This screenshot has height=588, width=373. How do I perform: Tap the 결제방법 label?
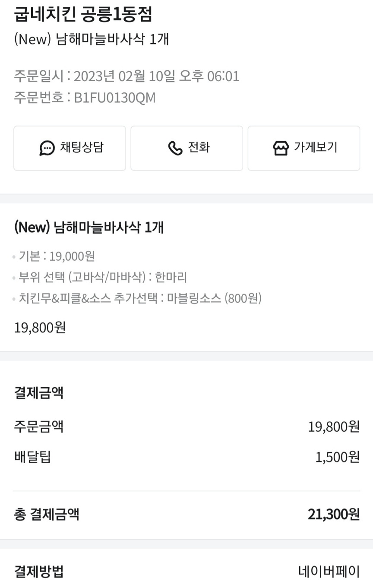point(39,572)
